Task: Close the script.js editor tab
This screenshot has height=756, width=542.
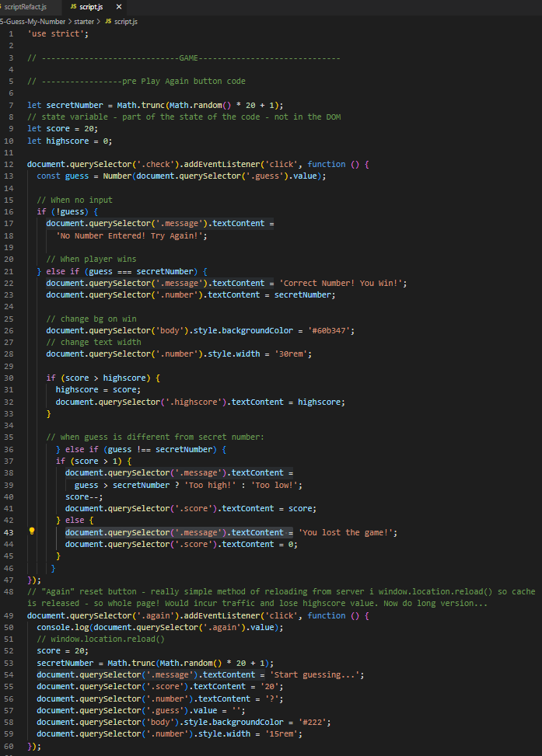Action: (119, 7)
